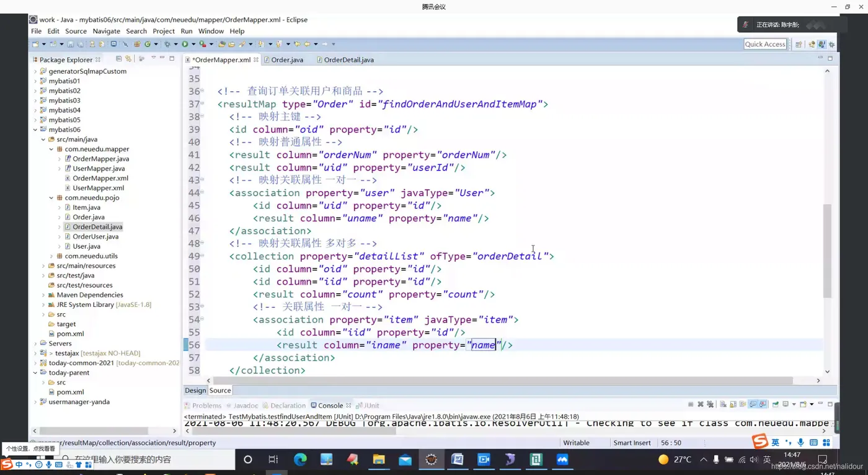Toggle Link with Editor in Package Explorer
The image size is (868, 475).
tap(128, 59)
